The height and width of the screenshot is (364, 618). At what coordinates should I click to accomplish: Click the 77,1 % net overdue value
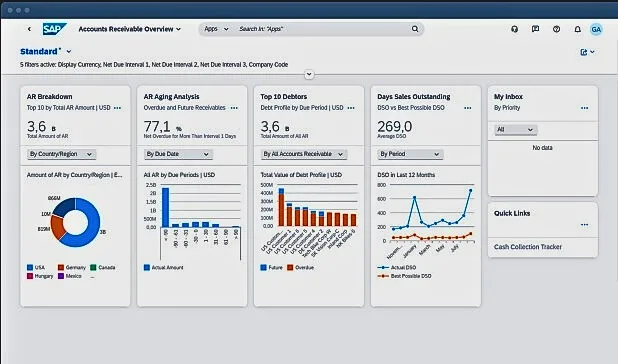pos(162,127)
